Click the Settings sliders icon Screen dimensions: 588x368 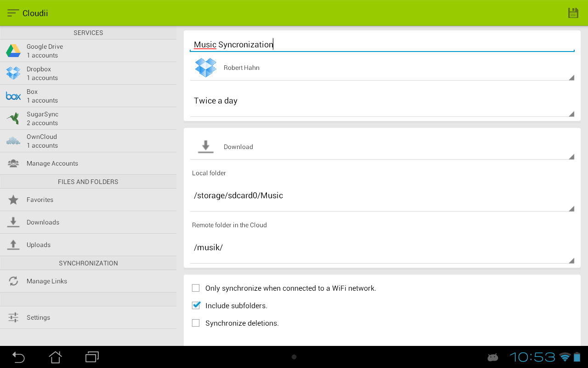click(13, 317)
